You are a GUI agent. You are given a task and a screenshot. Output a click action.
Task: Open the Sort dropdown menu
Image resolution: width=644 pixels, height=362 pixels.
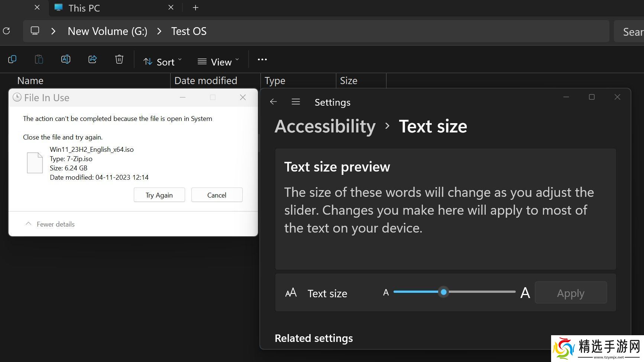pos(163,62)
